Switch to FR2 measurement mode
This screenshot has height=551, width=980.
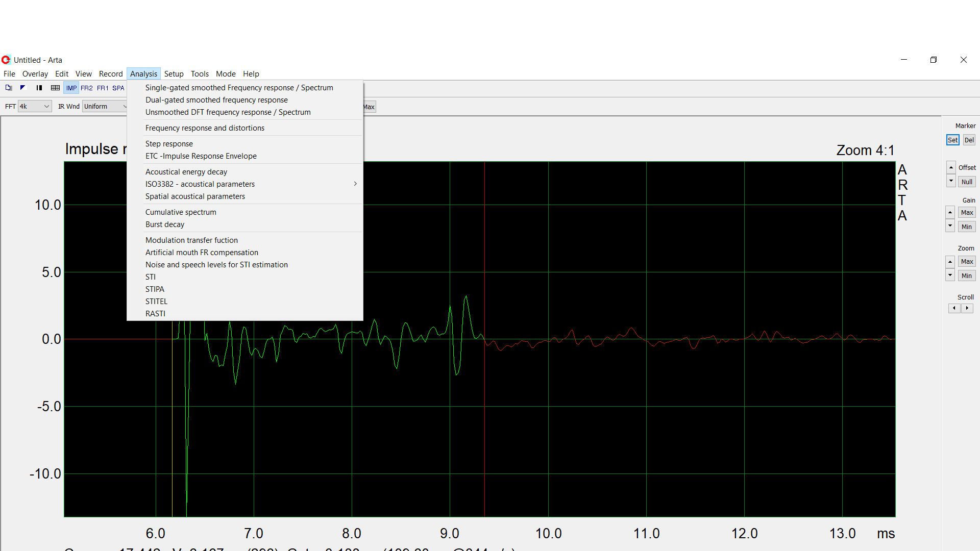pyautogui.click(x=87, y=88)
